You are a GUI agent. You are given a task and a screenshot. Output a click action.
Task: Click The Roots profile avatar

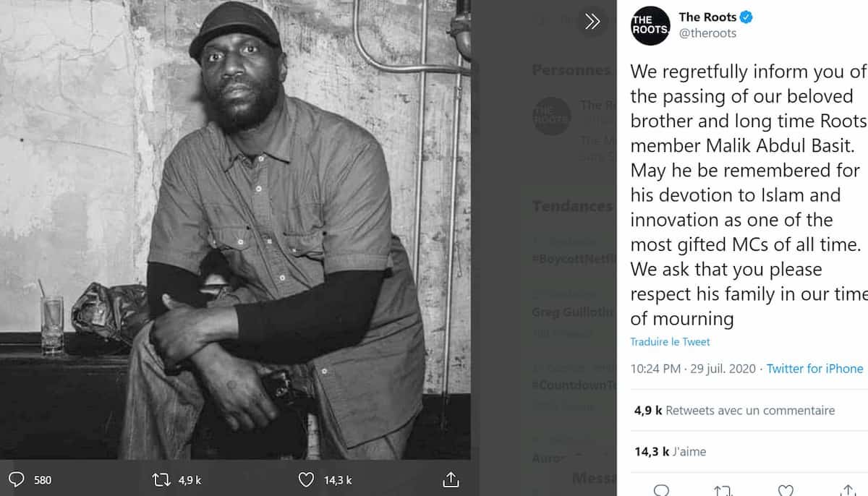pyautogui.click(x=650, y=26)
